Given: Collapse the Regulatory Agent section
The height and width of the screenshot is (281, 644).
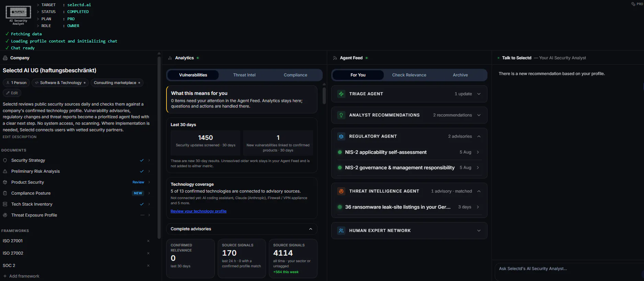Looking at the screenshot, I should (479, 136).
